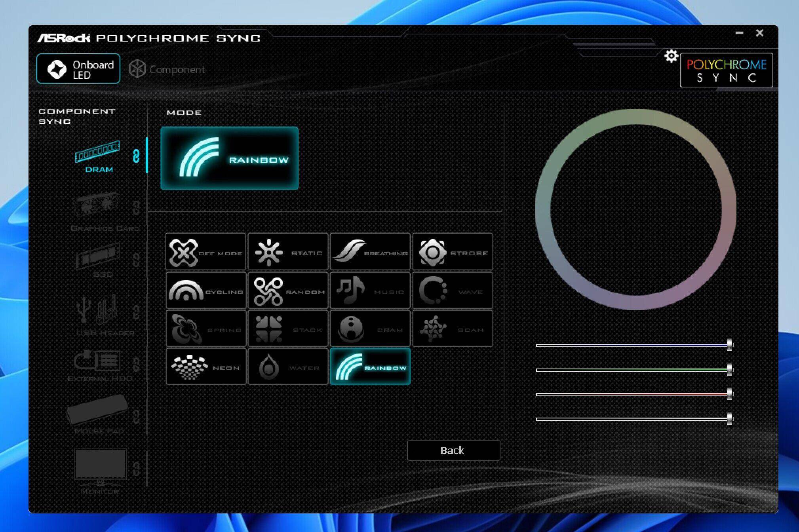
Task: Adjust the white brightness slider
Action: click(635, 419)
